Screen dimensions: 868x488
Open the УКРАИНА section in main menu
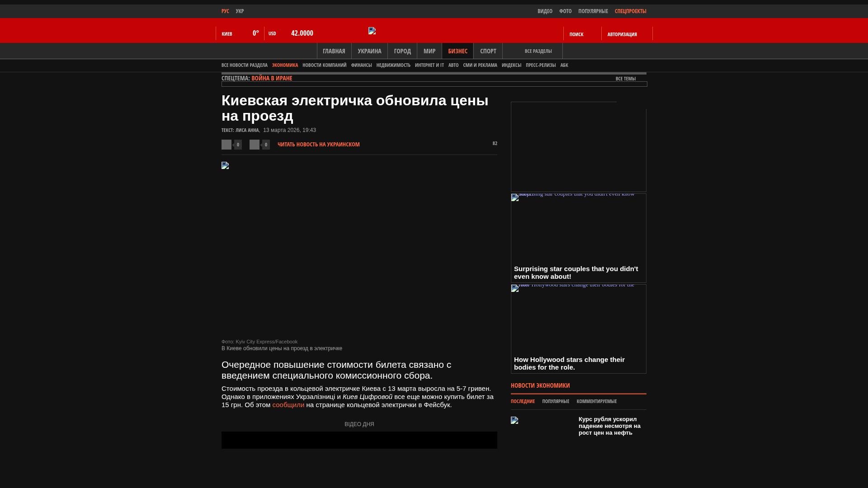[369, 51]
